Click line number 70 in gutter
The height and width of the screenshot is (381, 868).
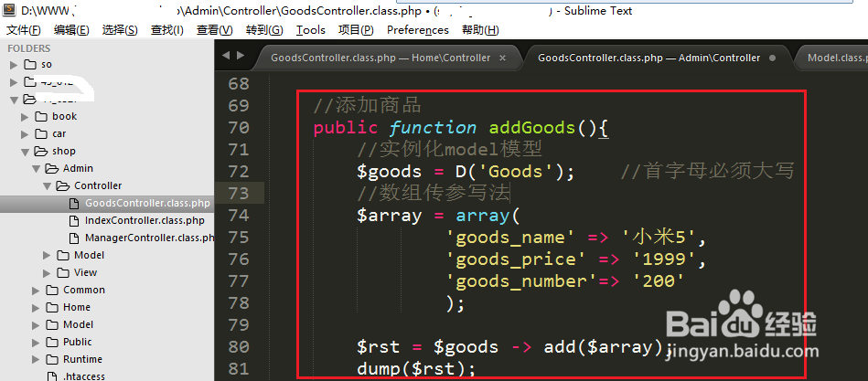(239, 128)
